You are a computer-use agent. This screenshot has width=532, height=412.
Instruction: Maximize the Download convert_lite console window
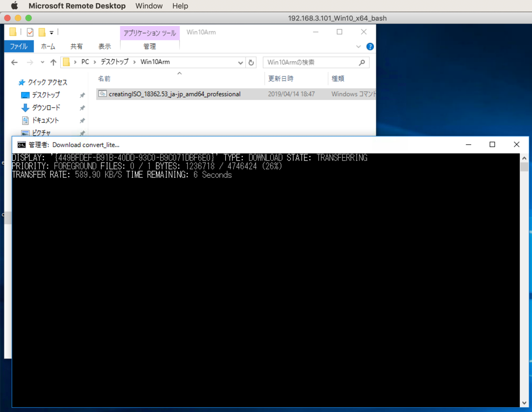(x=492, y=145)
